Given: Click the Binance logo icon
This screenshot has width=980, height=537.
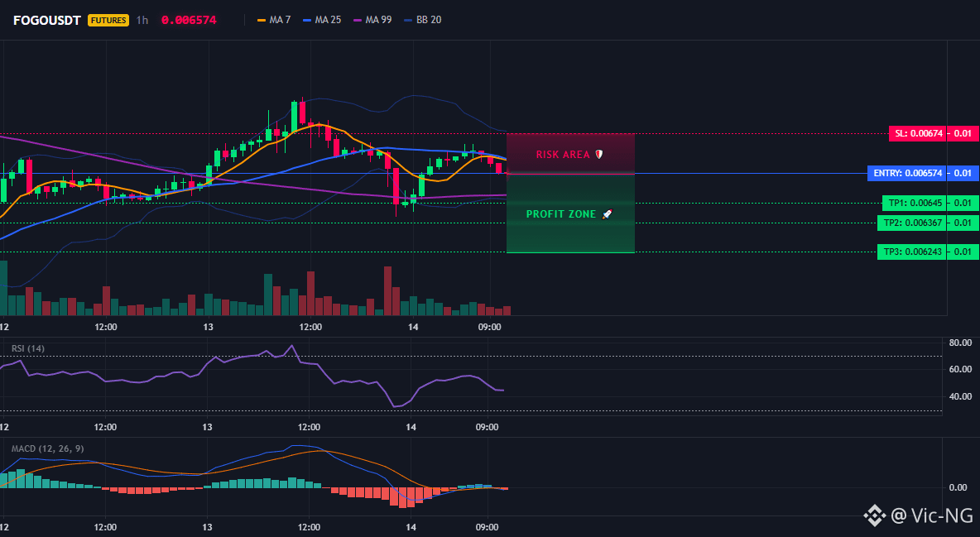Looking at the screenshot, I should click(874, 515).
